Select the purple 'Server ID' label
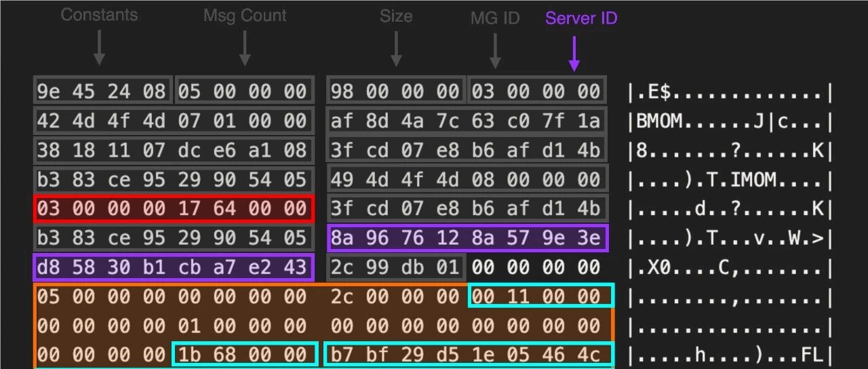Viewport: 868px width, 369px height. [581, 18]
